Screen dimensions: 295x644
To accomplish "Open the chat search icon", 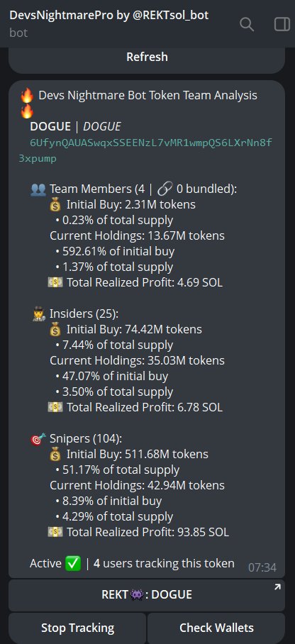I will point(247,24).
